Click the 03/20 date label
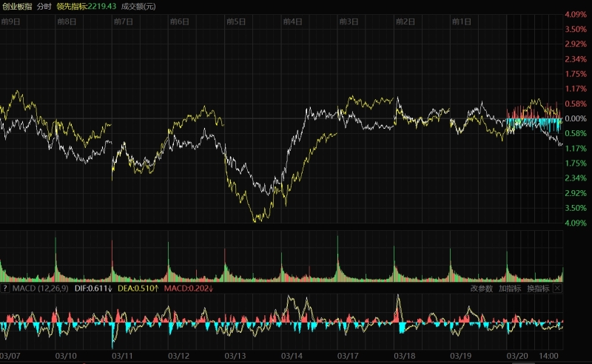The image size is (592, 364). [517, 356]
